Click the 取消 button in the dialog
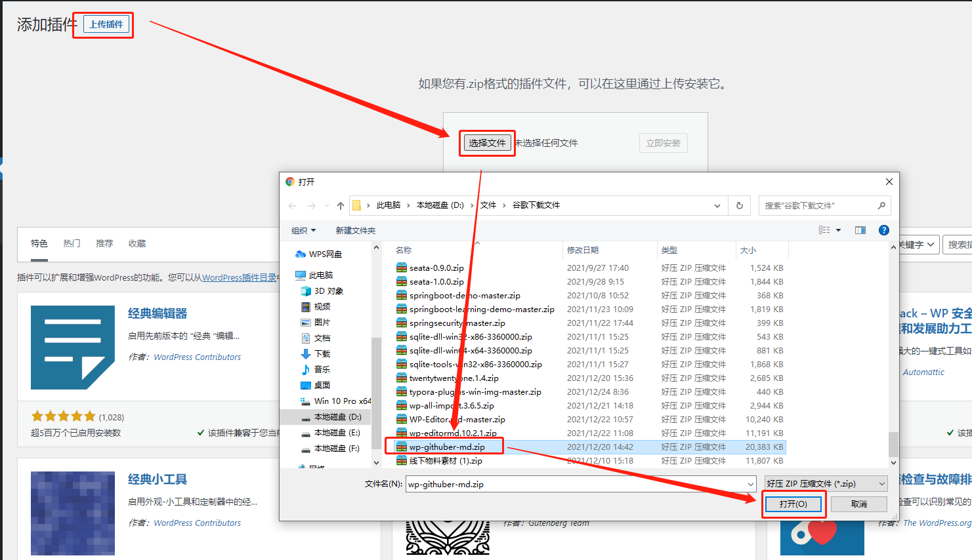This screenshot has height=560, width=972. pos(859,504)
